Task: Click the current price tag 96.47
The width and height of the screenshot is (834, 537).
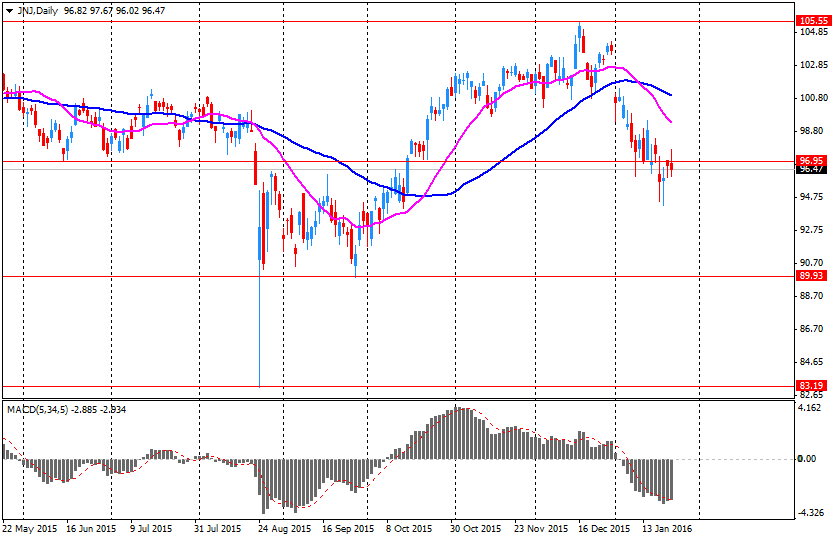Action: 811,169
